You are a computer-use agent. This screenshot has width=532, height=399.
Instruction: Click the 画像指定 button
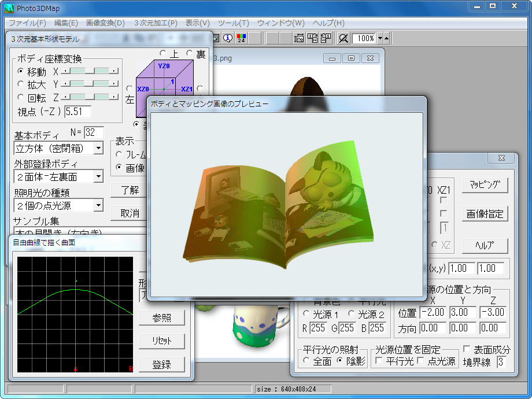(x=485, y=214)
